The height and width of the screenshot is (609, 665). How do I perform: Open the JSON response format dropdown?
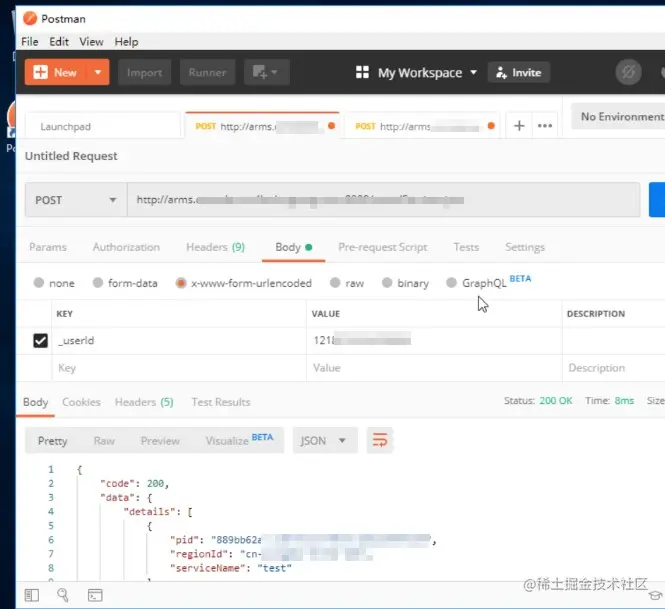click(x=325, y=440)
